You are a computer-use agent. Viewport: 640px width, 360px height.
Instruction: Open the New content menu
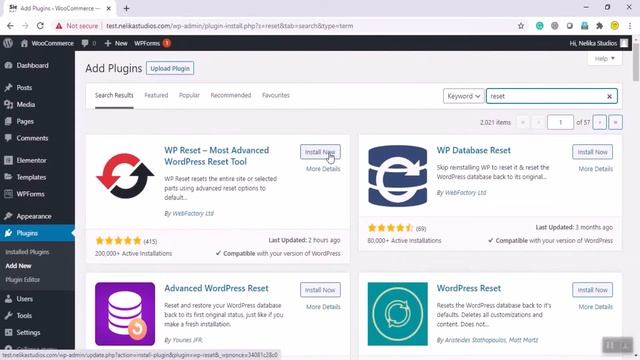coord(116,43)
